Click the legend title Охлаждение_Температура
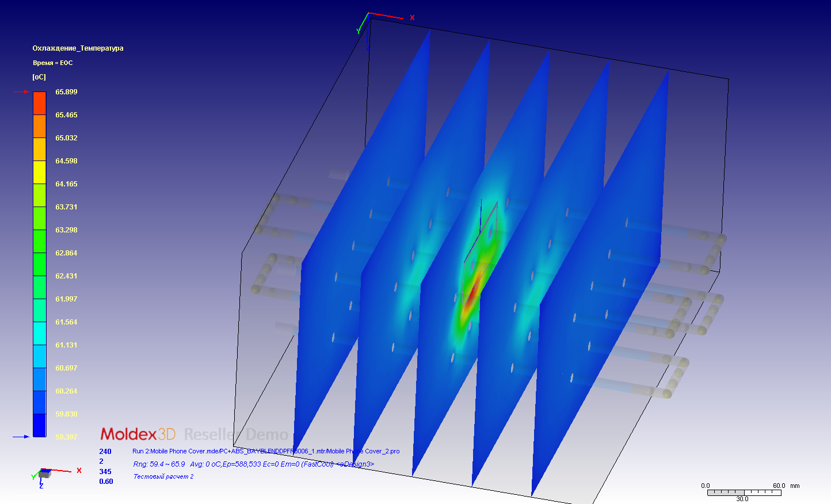The image size is (831, 504). [78, 48]
